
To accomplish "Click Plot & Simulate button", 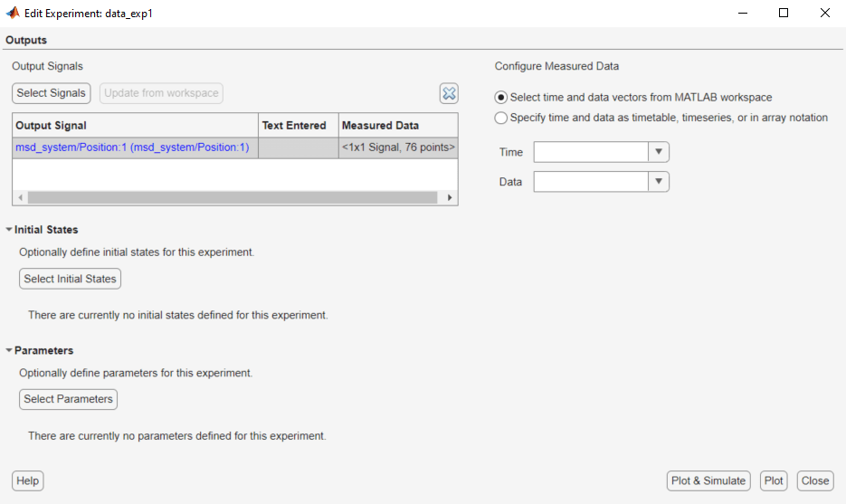I will point(708,480).
